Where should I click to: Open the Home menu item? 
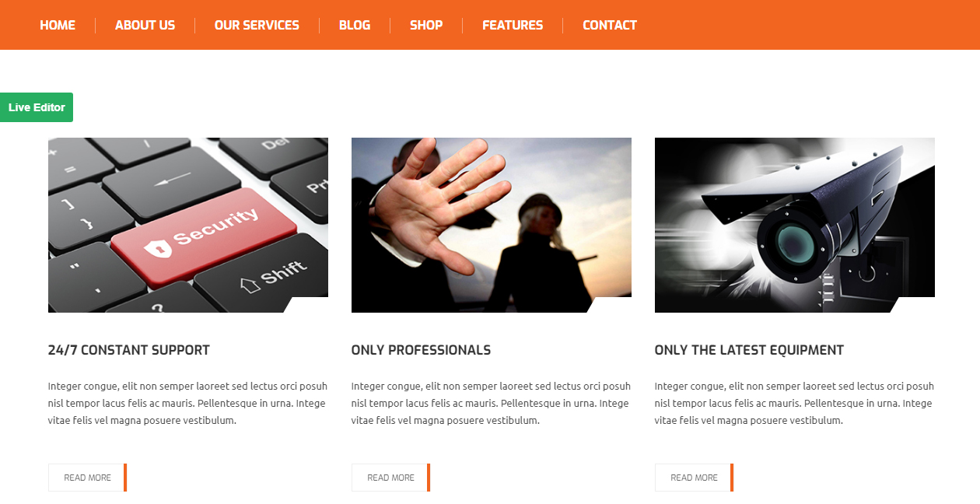pos(58,25)
